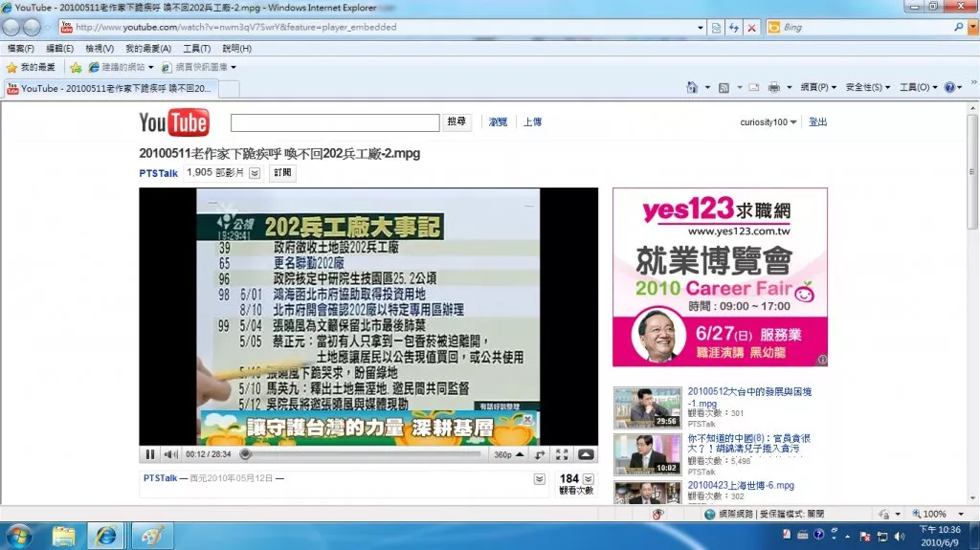The image size is (980, 550).
Task: Click the popup blocker status icon
Action: pyautogui.click(x=657, y=515)
